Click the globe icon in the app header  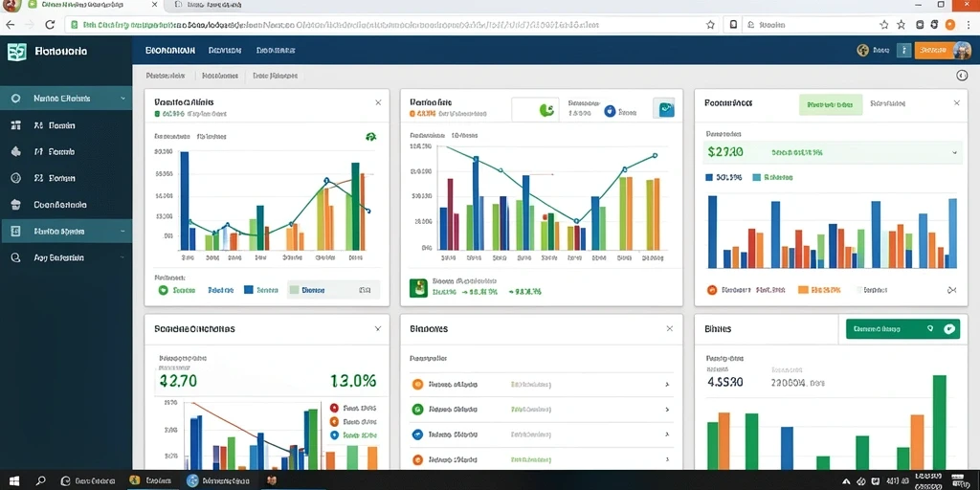pos(863,51)
